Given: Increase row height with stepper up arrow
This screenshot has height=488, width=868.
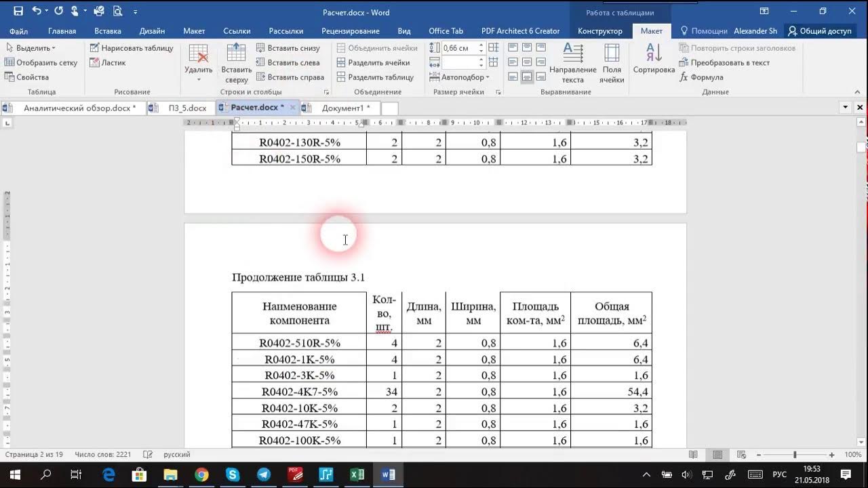Looking at the screenshot, I should (x=481, y=45).
